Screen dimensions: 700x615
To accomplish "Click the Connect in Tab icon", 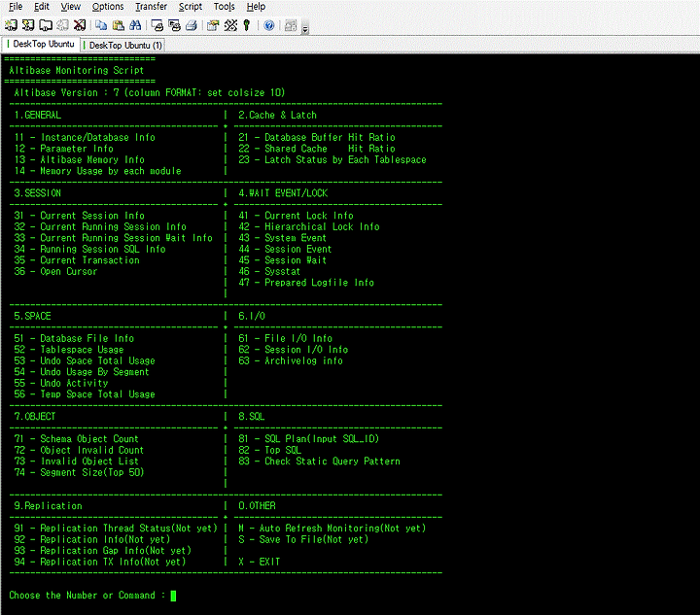I will click(x=46, y=25).
